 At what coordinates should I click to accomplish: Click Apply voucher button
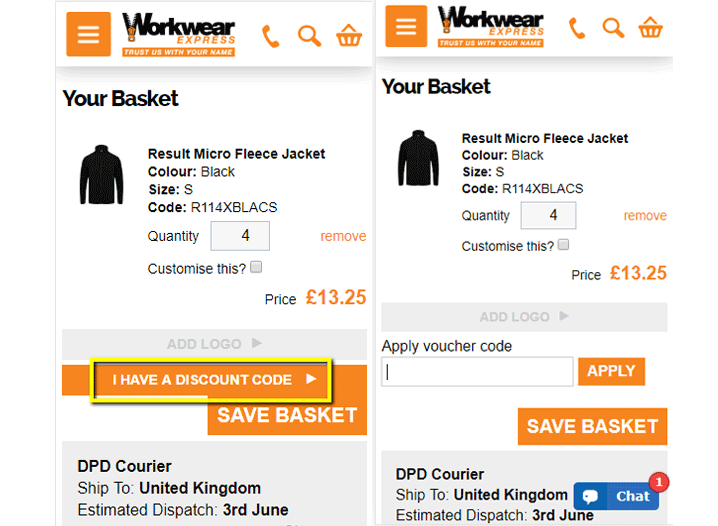(611, 371)
